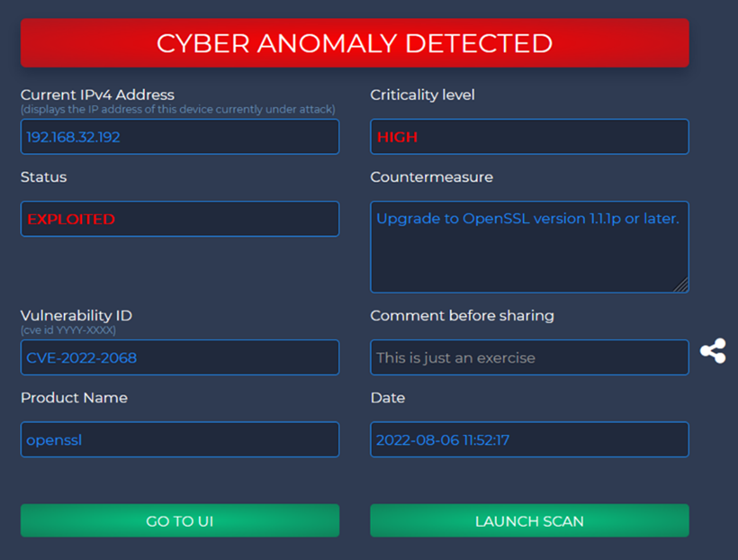Screen dimensions: 738x560
Task: Click the CYBER ANOMALY DETECTED red banner
Action: 355,43
